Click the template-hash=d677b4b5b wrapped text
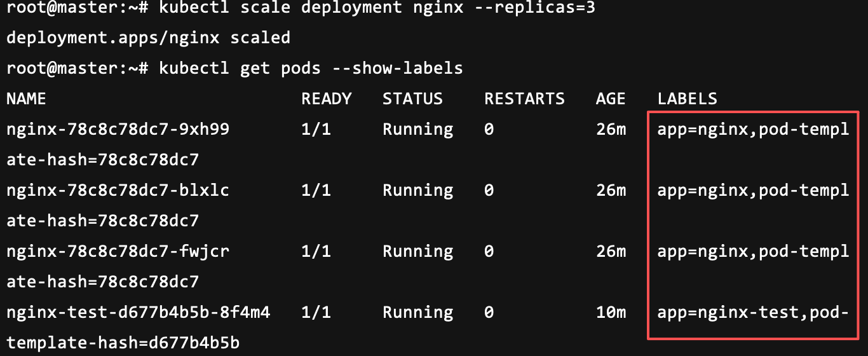 pos(123,343)
